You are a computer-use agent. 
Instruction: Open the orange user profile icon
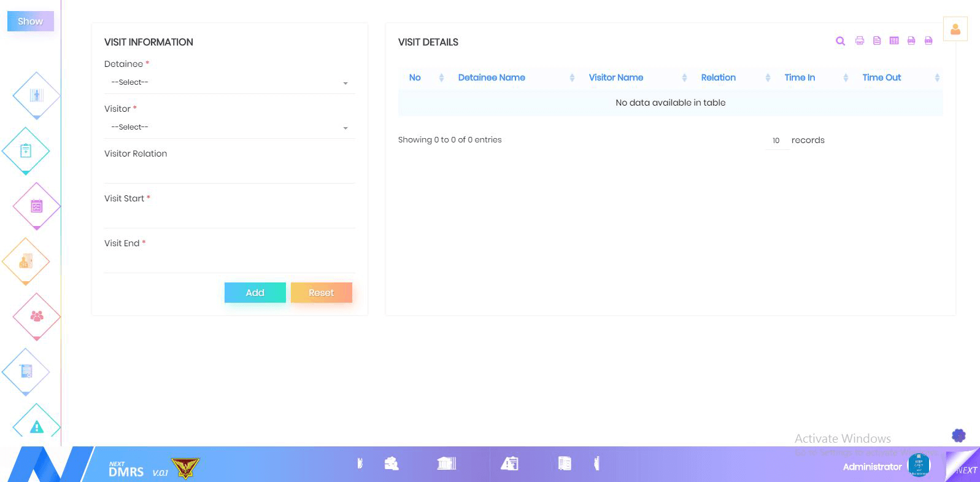point(955,29)
